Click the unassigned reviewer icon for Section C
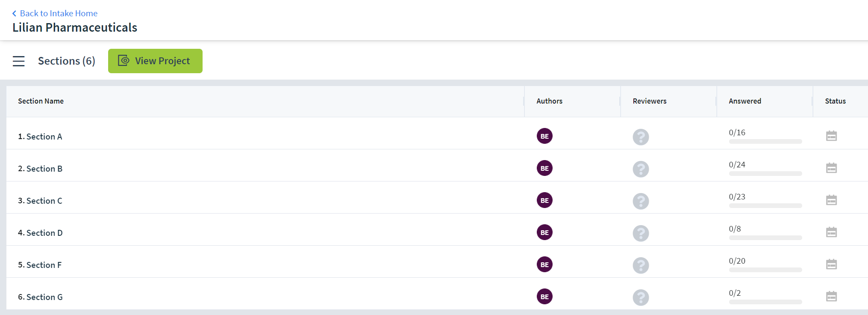The image size is (868, 315). 641,201
